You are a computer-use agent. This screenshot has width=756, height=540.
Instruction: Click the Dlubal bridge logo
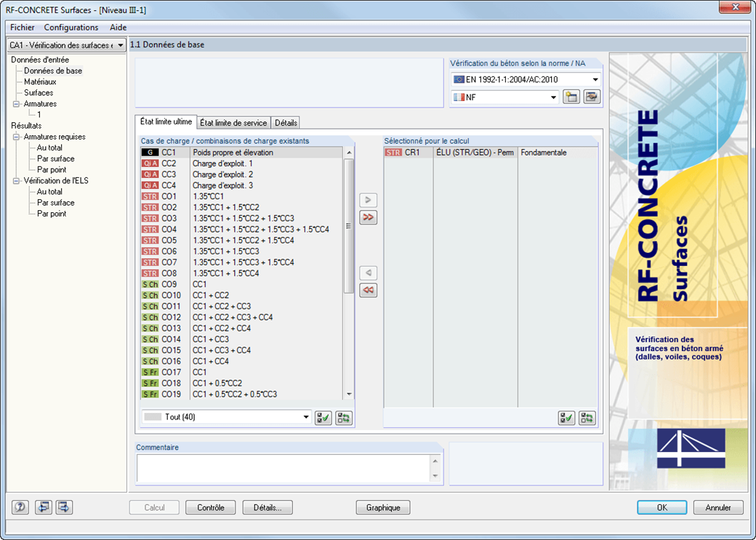691,448
